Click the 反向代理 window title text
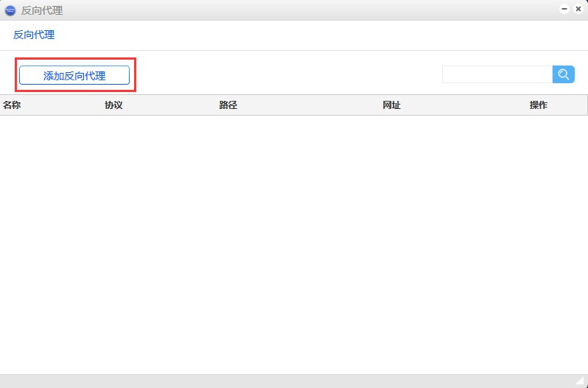This screenshot has width=588, height=388. [42, 10]
